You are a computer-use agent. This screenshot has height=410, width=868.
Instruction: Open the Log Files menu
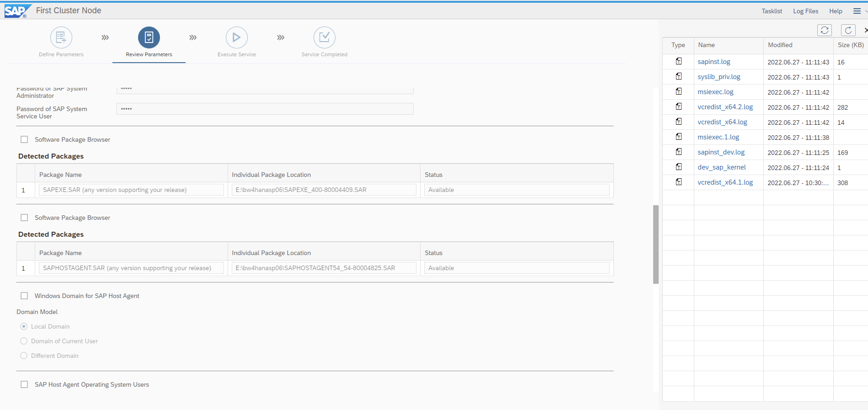coord(806,11)
